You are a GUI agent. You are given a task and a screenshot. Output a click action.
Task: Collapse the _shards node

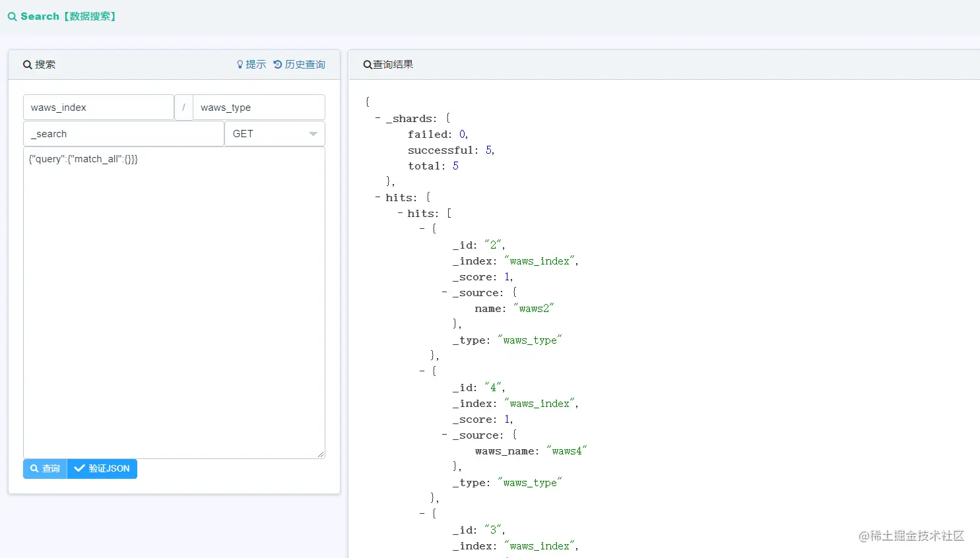(378, 119)
